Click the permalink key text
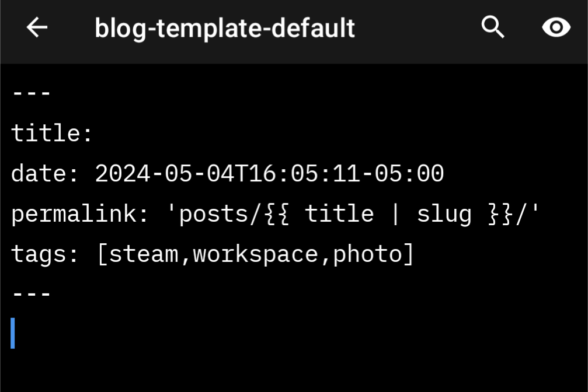588x392 pixels. pyautogui.click(x=74, y=214)
